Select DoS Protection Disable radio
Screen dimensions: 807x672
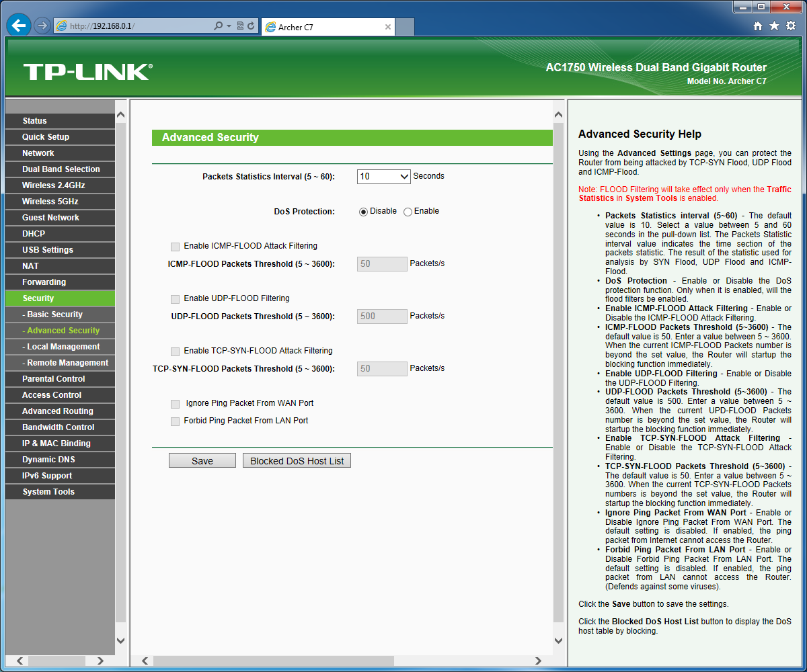coord(364,212)
